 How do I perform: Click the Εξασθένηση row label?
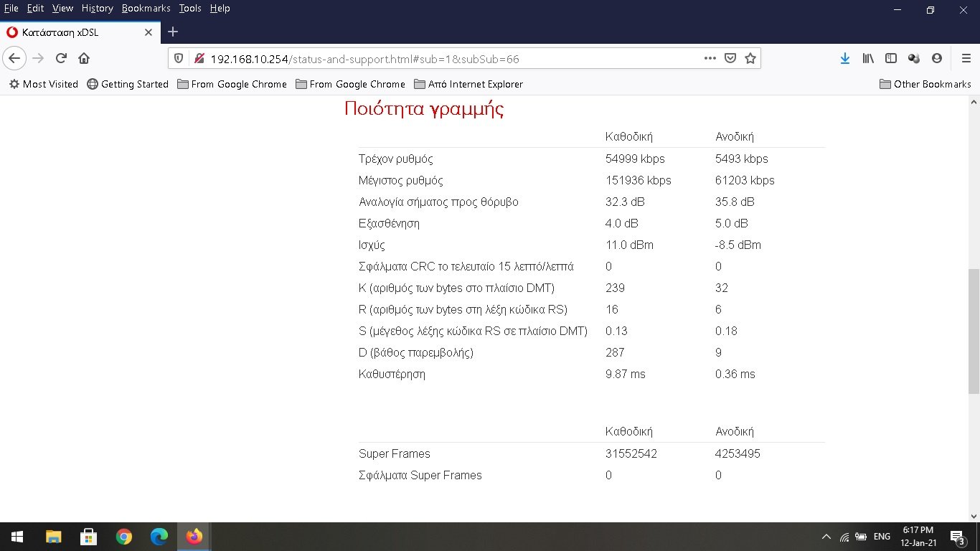[x=389, y=223]
